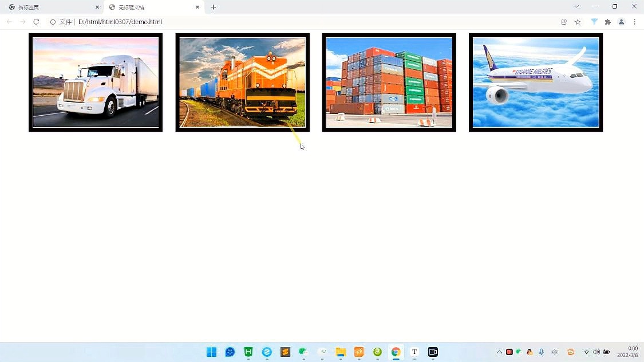Image resolution: width=644 pixels, height=362 pixels.
Task: Open the blue e browser on taskbar
Action: (267, 352)
